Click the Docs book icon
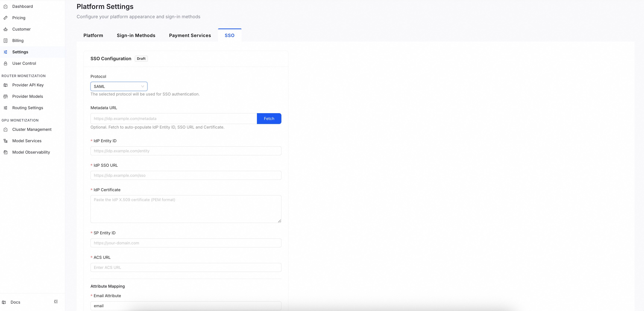The image size is (644, 311). point(4,302)
